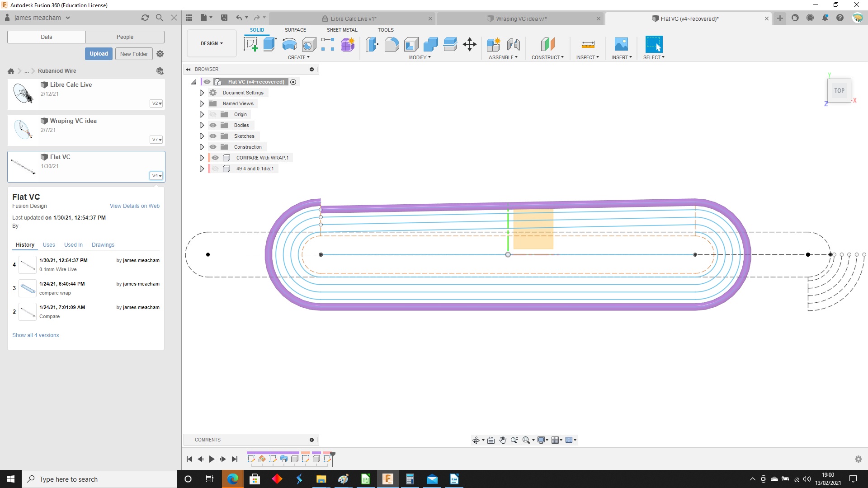Refresh the data panel
Viewport: 868px width, 488px height.
click(x=145, y=18)
